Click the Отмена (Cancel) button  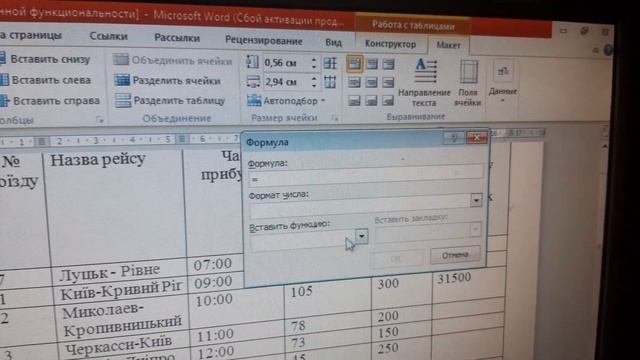click(455, 255)
